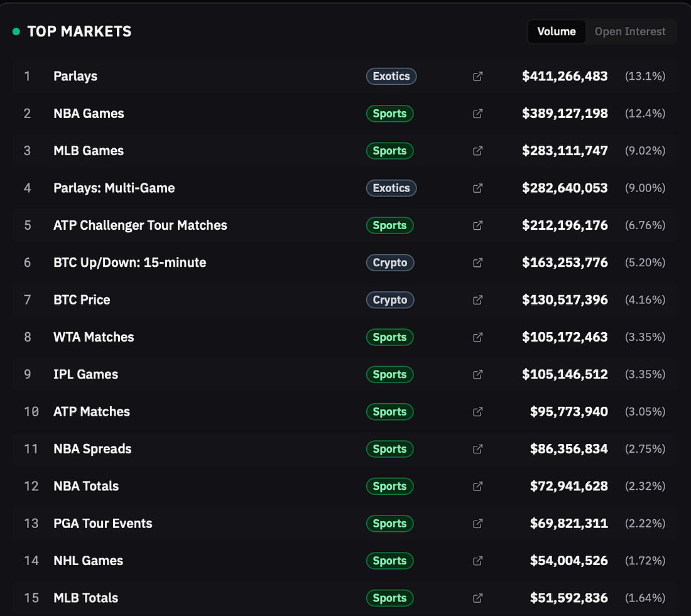Select the Volume toggle option
The image size is (691, 616).
point(556,31)
